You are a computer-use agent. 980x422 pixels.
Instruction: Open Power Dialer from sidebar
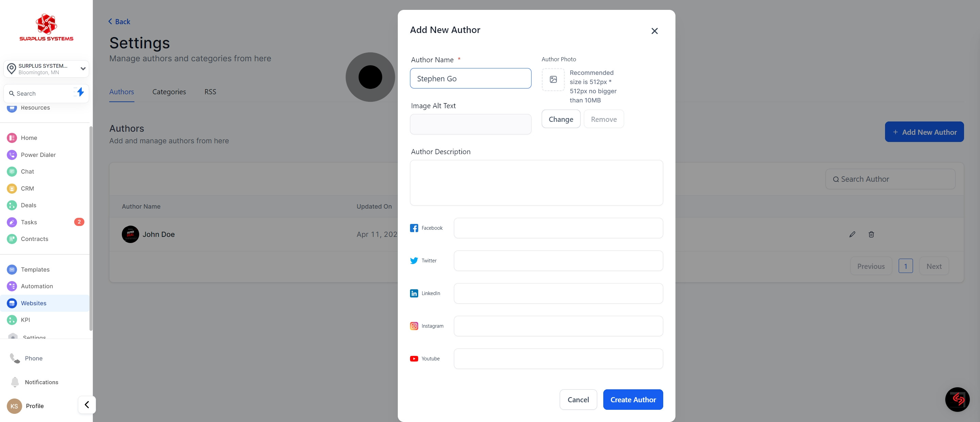(38, 155)
